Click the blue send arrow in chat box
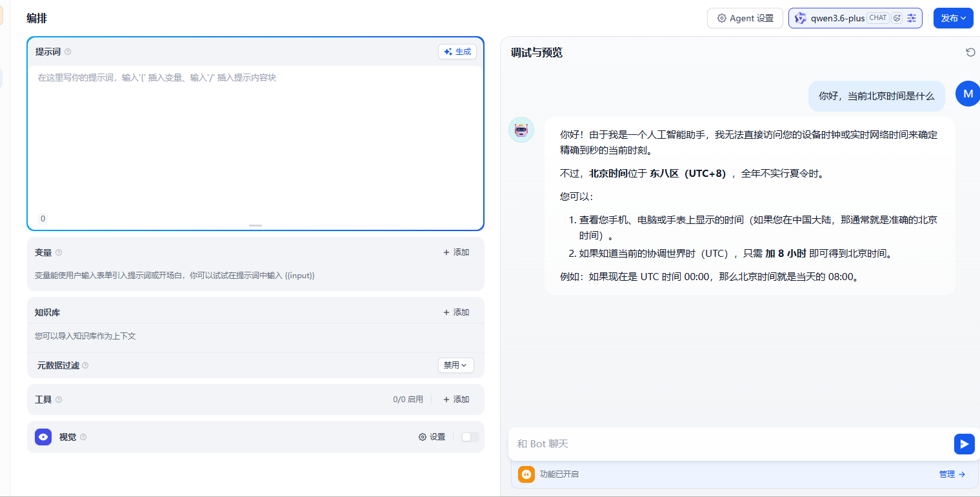This screenshot has width=980, height=497. (x=964, y=444)
